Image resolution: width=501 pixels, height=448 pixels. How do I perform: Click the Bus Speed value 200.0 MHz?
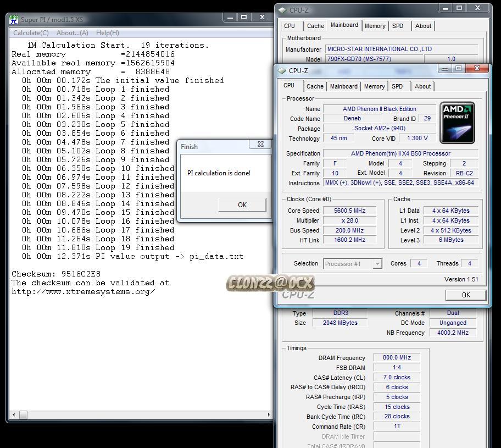(x=349, y=230)
